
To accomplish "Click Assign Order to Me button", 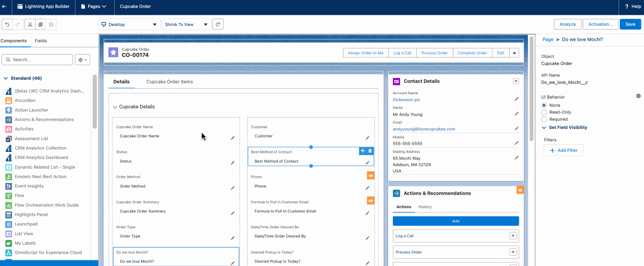I will pyautogui.click(x=365, y=53).
